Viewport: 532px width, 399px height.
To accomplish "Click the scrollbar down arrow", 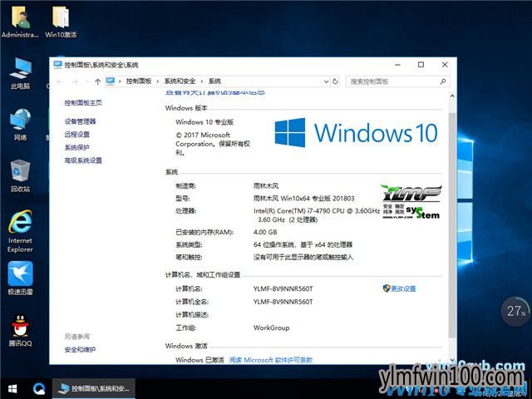I will coord(452,360).
